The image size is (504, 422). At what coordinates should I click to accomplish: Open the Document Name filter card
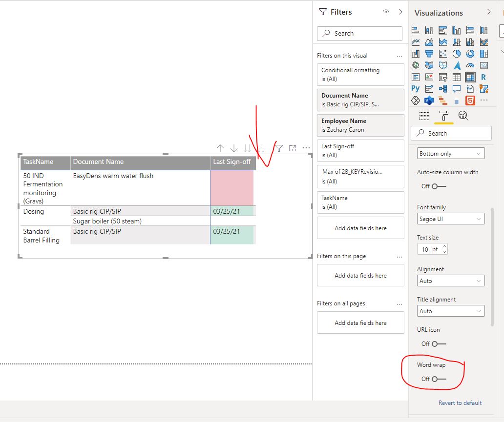click(x=360, y=100)
